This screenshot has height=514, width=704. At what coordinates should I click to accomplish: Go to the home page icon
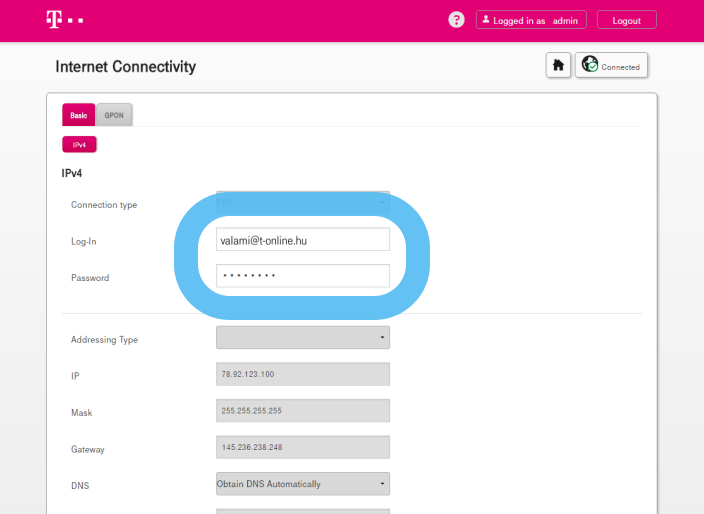click(x=558, y=65)
